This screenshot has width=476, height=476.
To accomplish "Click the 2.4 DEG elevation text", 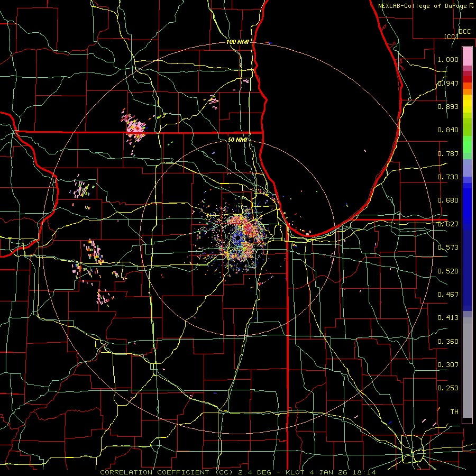I will (255, 472).
